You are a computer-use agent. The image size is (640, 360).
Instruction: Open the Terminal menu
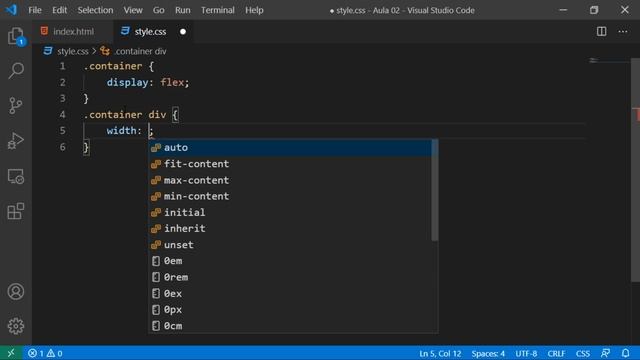(x=218, y=10)
